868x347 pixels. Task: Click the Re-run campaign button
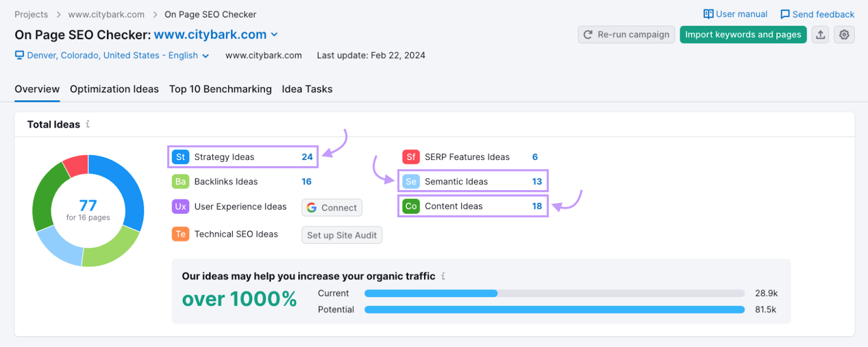coord(627,35)
